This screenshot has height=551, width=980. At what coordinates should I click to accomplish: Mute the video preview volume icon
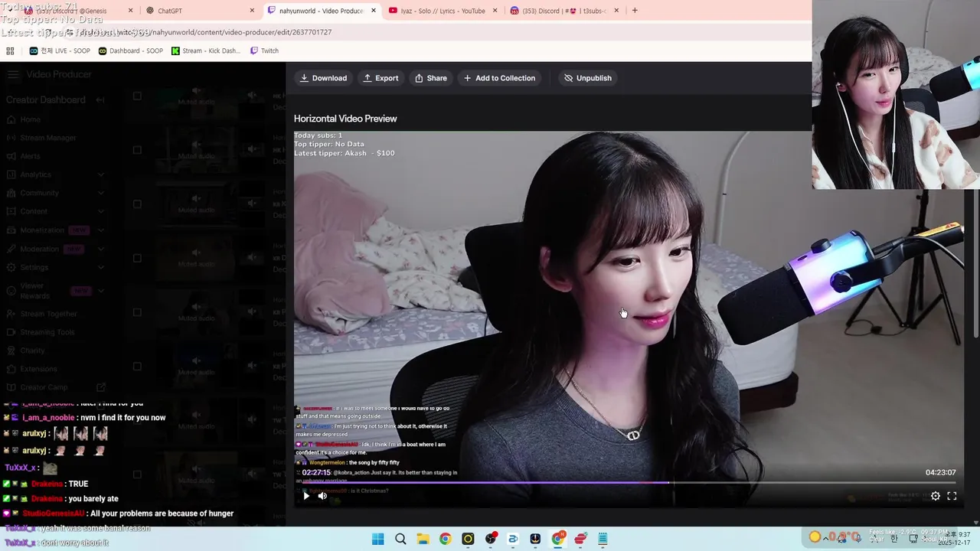(322, 496)
